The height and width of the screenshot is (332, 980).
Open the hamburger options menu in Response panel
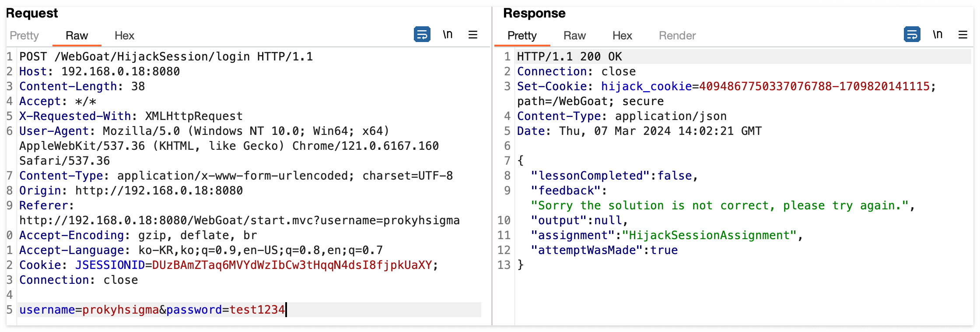coord(963,35)
